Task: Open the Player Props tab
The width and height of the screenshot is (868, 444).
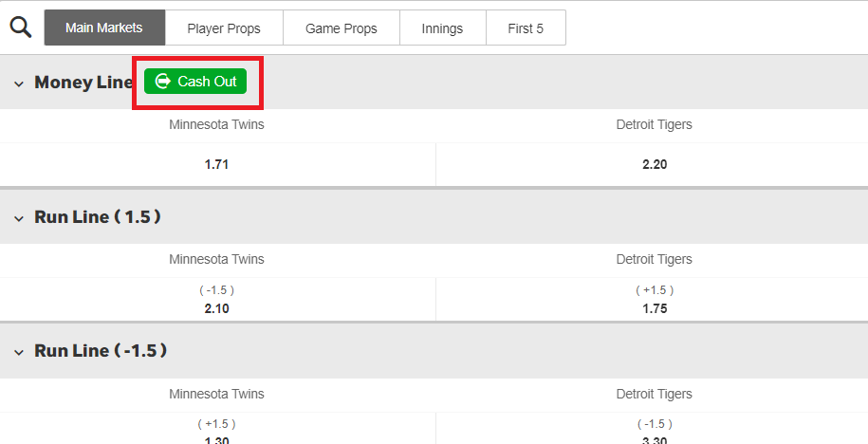Action: coord(224,28)
